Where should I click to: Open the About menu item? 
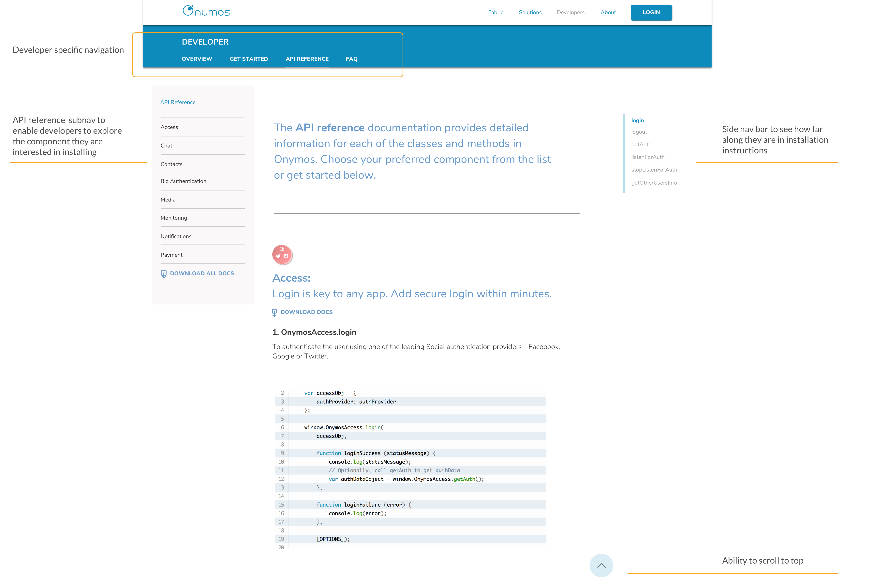(x=608, y=12)
